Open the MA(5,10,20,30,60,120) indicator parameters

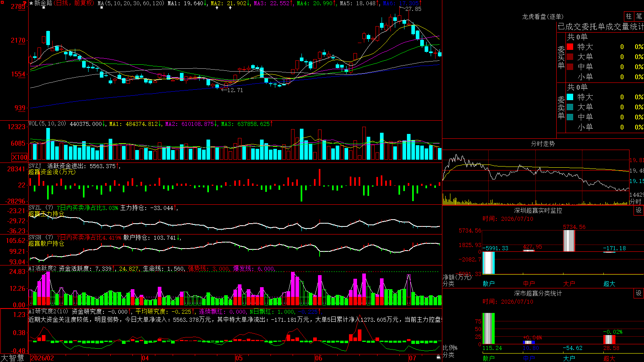click(x=131, y=3)
